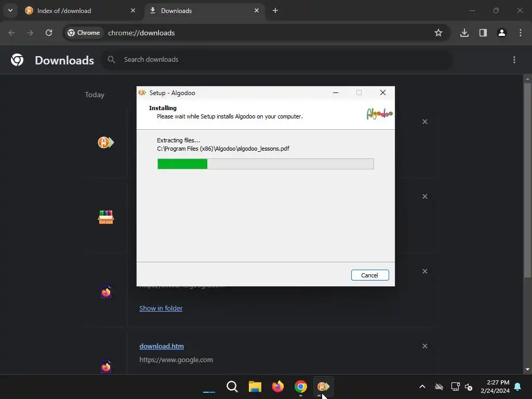Close the Setup - Algodoo dialog

tap(383, 92)
